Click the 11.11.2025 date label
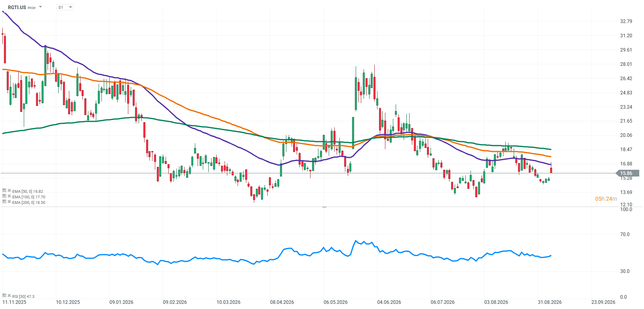 pos(14,302)
